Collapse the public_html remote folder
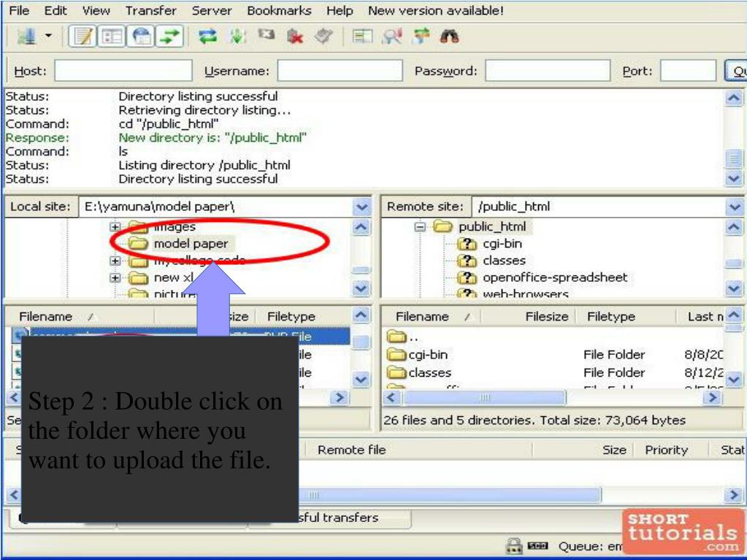The width and height of the screenshot is (747, 560). tap(420, 226)
